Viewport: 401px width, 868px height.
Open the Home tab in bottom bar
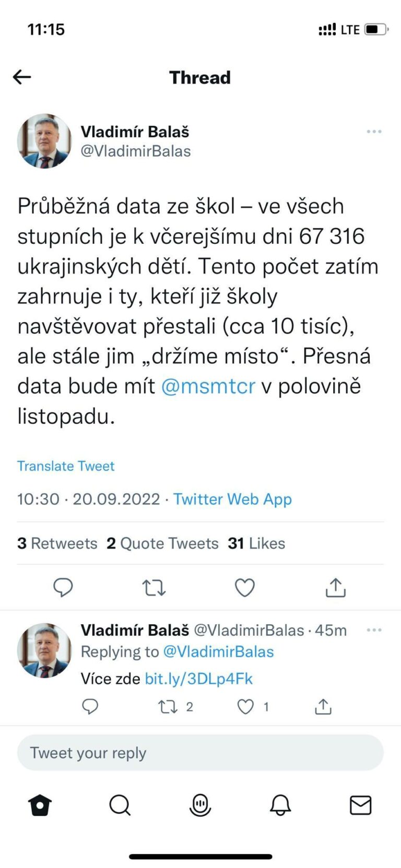point(40,805)
